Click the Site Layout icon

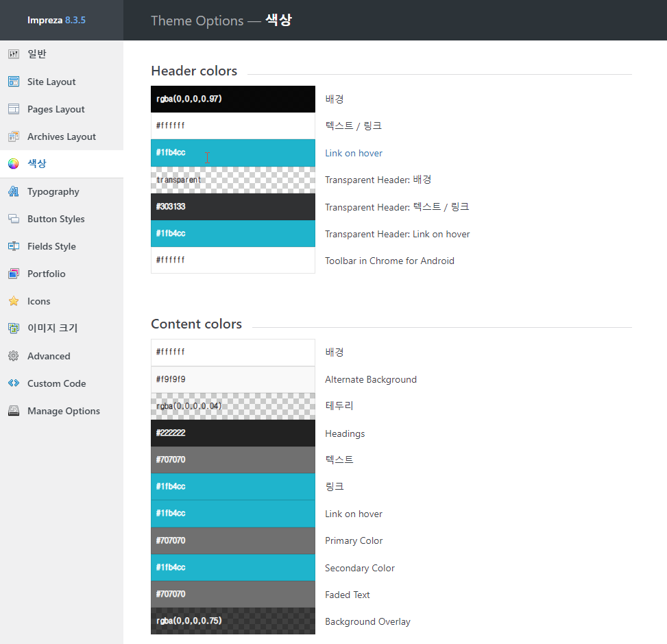pyautogui.click(x=14, y=82)
